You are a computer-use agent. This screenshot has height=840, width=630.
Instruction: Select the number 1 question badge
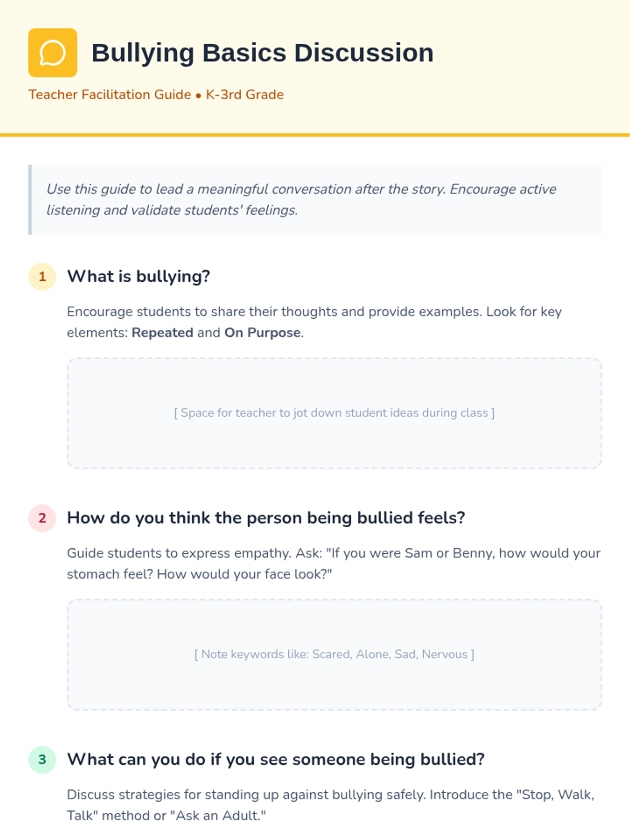[42, 277]
